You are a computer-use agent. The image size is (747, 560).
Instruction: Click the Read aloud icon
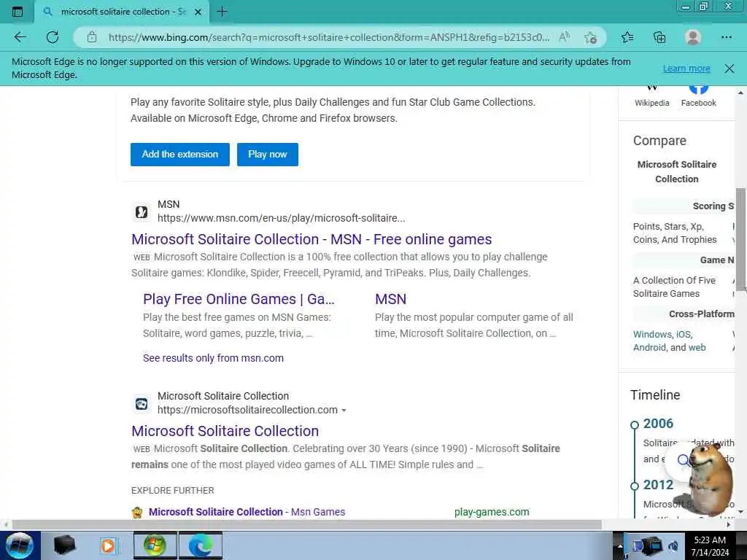pyautogui.click(x=564, y=37)
